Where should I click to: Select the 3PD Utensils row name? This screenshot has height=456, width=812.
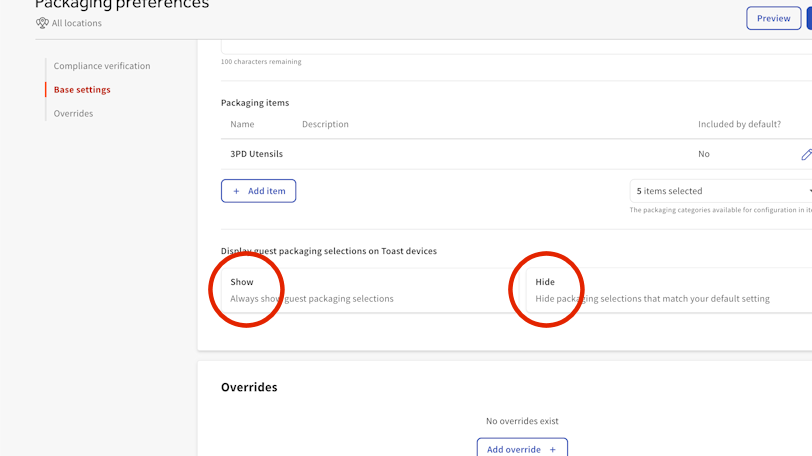point(256,154)
